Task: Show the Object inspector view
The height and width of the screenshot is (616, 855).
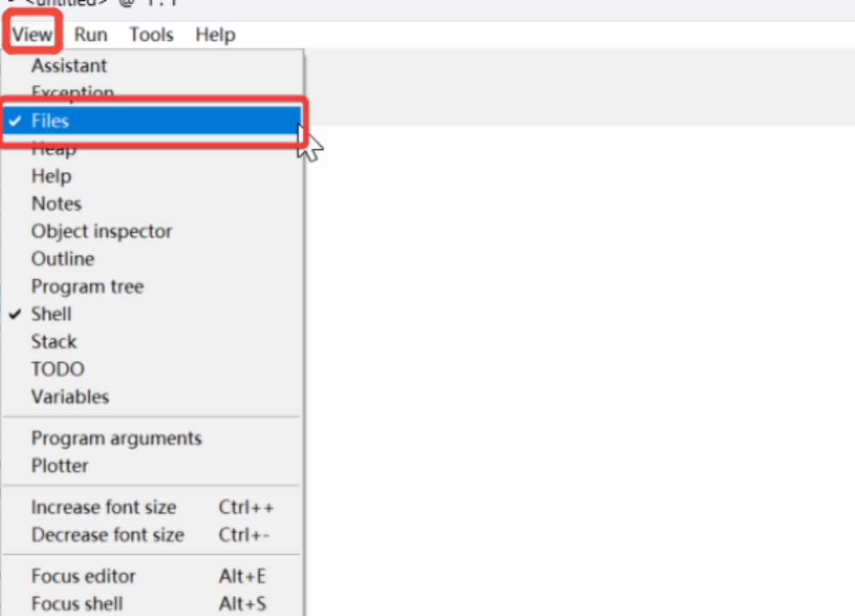Action: (x=102, y=232)
